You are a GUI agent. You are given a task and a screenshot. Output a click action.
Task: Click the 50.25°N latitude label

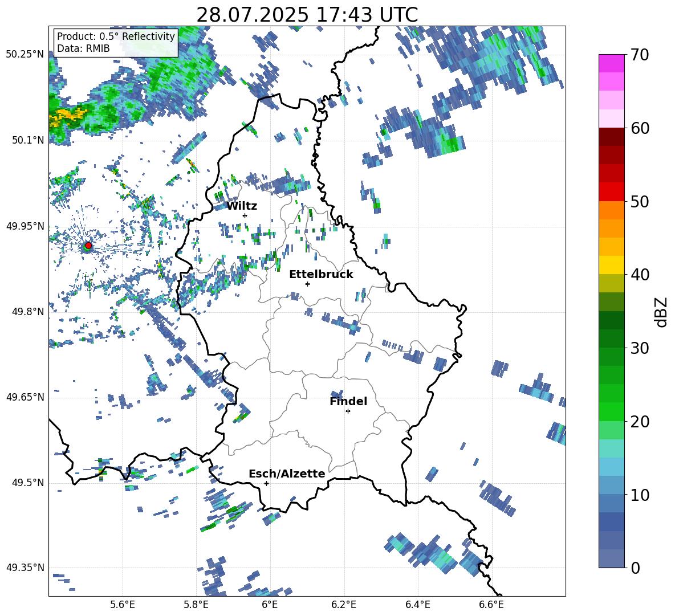[x=25, y=55]
